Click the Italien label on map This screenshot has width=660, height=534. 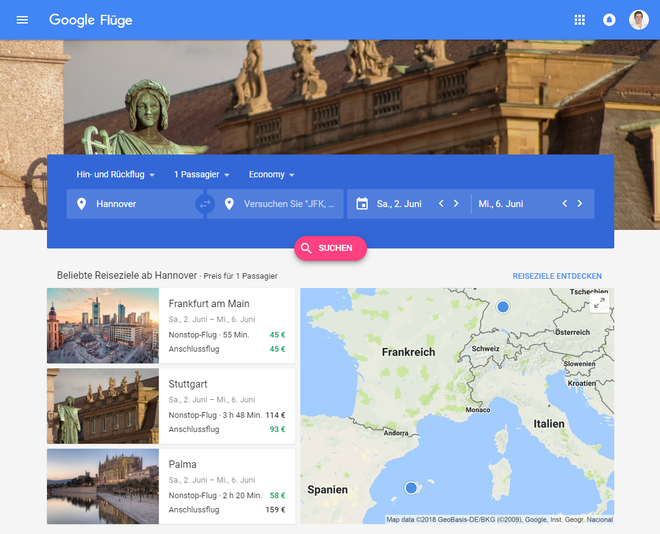click(549, 424)
